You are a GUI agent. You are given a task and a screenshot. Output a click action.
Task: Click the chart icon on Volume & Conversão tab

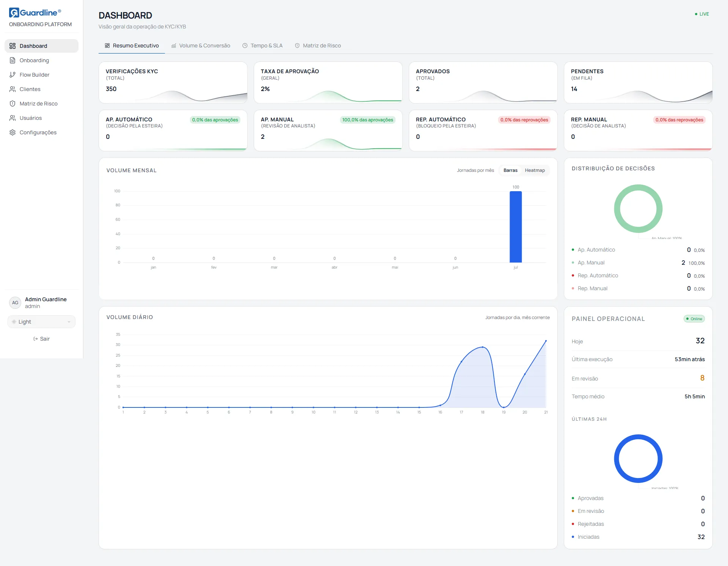tap(174, 46)
